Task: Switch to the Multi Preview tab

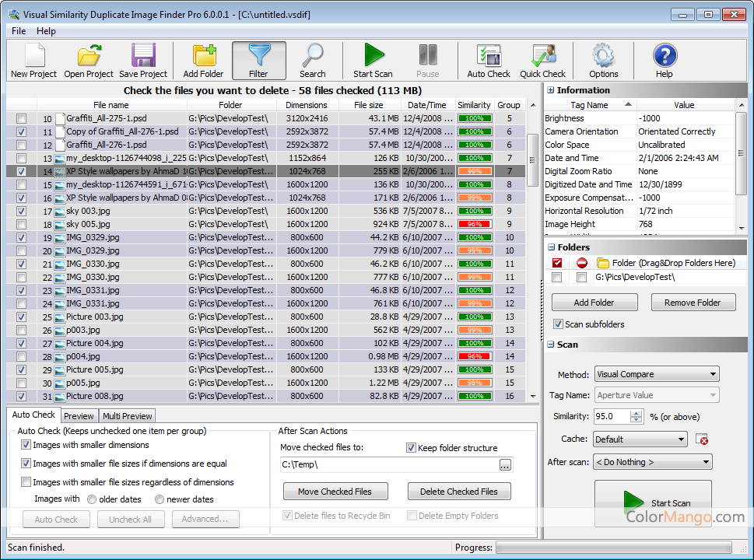Action: click(128, 416)
